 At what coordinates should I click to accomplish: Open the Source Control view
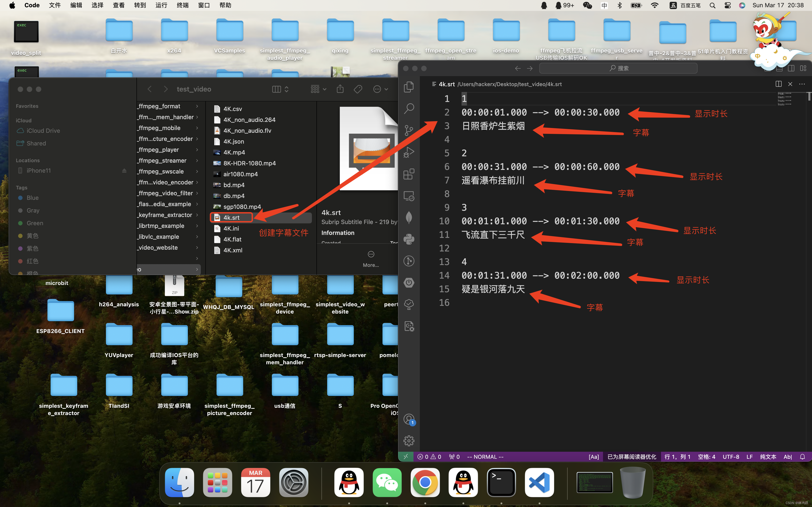(409, 130)
